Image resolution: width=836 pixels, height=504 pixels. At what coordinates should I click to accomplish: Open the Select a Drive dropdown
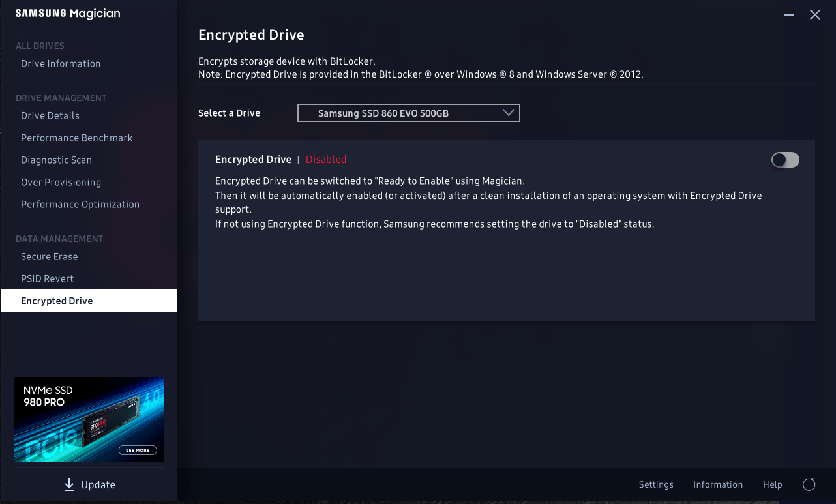pyautogui.click(x=409, y=113)
